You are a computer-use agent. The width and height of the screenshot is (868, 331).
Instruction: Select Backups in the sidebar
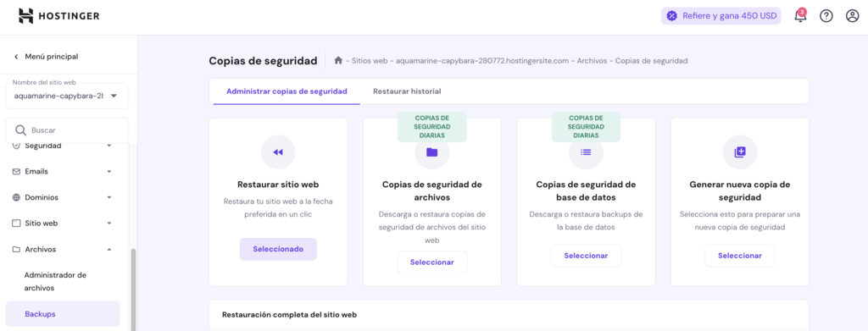[x=63, y=314]
